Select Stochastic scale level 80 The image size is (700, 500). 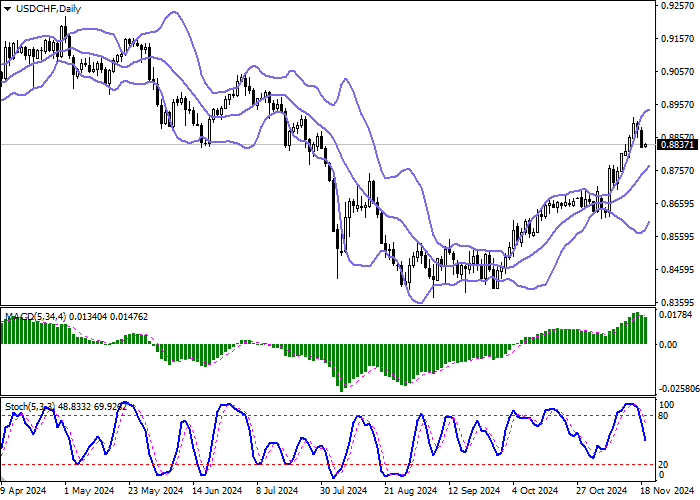click(x=664, y=416)
